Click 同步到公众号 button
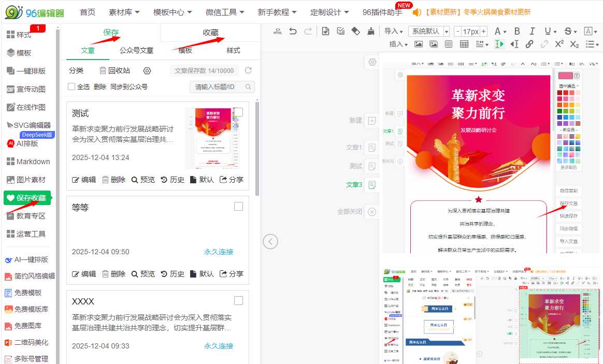This screenshot has height=364, width=603. coord(129,86)
